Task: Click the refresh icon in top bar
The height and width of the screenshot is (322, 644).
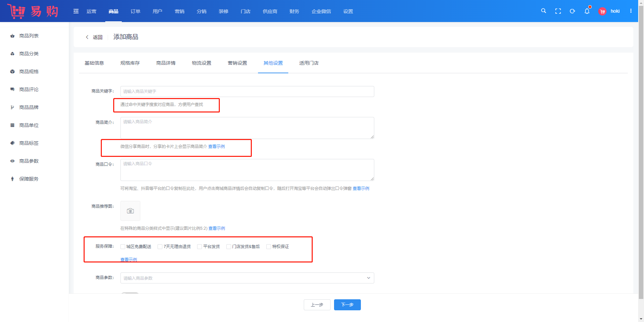Action: pyautogui.click(x=572, y=11)
